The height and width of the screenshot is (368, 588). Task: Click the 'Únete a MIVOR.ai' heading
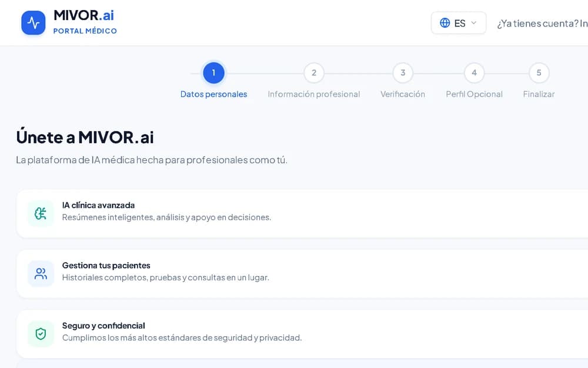click(85, 137)
